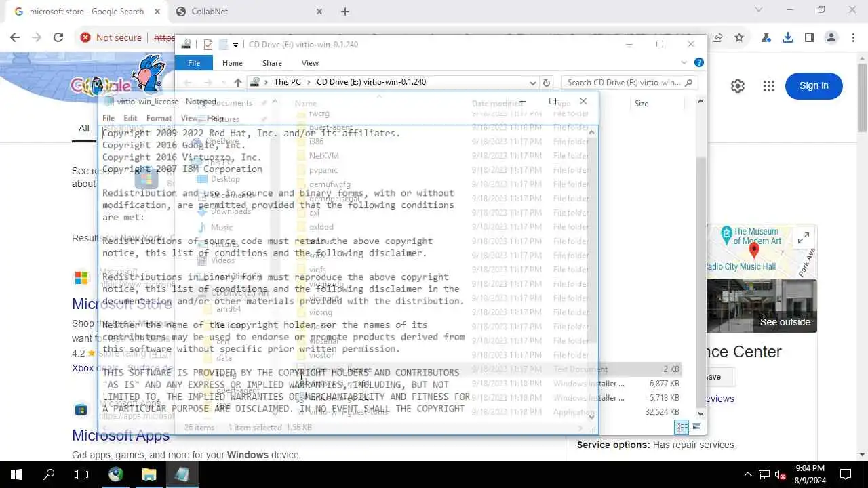Open Google apps grid

pyautogui.click(x=768, y=86)
